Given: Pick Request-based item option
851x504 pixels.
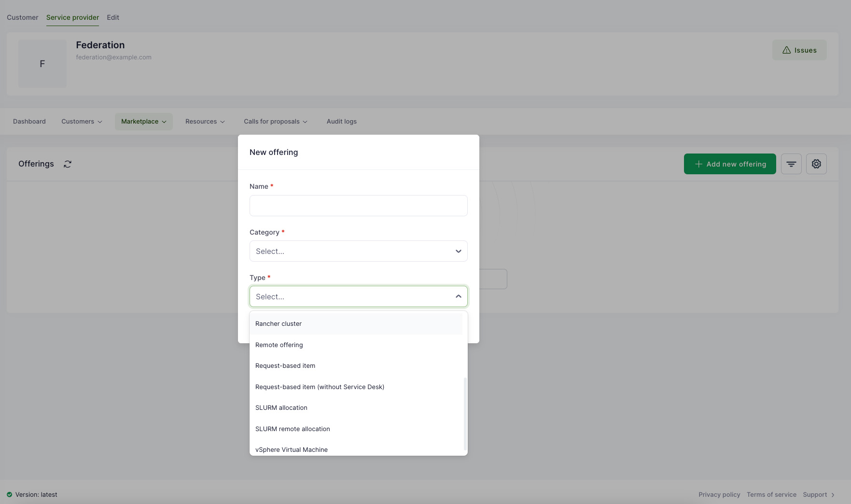Looking at the screenshot, I should click(x=285, y=366).
